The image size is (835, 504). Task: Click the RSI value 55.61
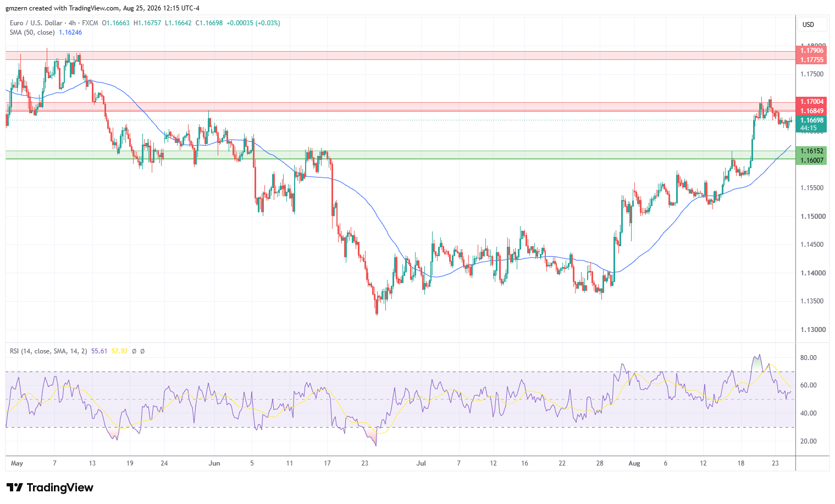99,351
